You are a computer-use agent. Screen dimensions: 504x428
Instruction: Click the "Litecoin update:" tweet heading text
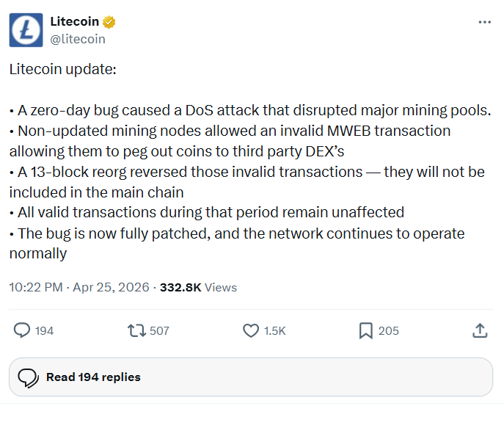coord(62,70)
